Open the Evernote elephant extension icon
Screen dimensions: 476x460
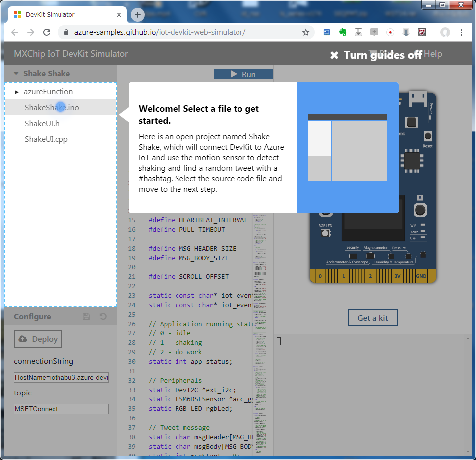(x=343, y=32)
